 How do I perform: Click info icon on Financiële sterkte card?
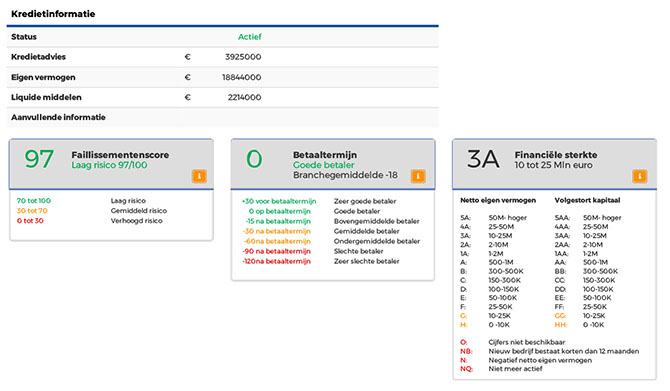[640, 176]
